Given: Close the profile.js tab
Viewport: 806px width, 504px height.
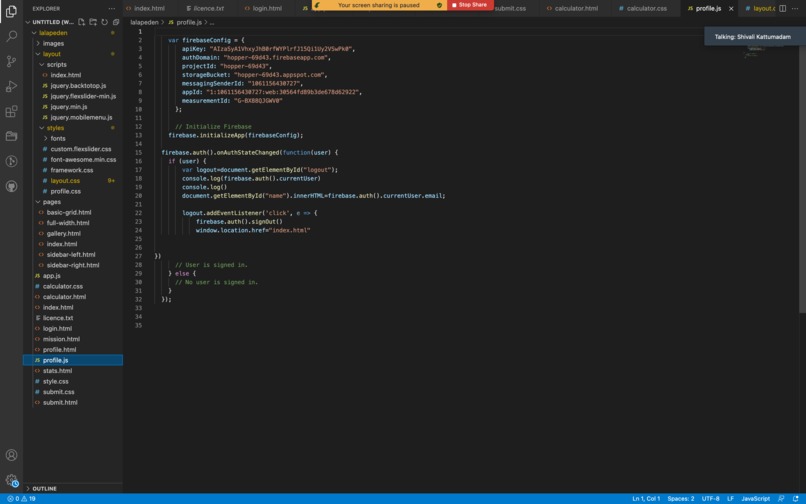Looking at the screenshot, I should point(731,9).
